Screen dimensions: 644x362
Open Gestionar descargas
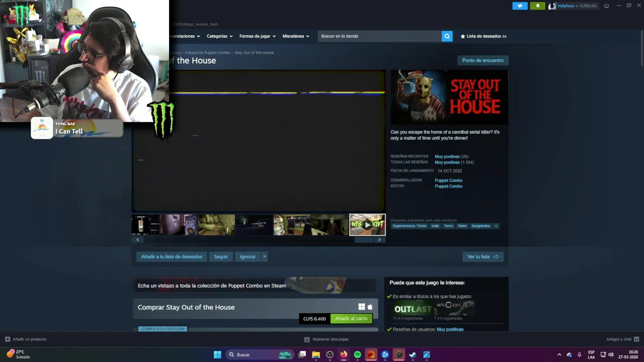pos(326,339)
